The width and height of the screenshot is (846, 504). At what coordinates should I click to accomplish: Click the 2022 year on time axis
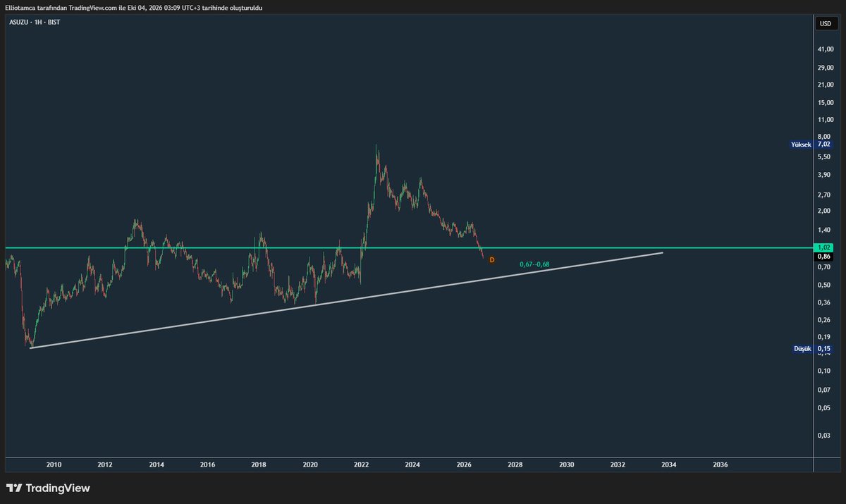click(362, 465)
